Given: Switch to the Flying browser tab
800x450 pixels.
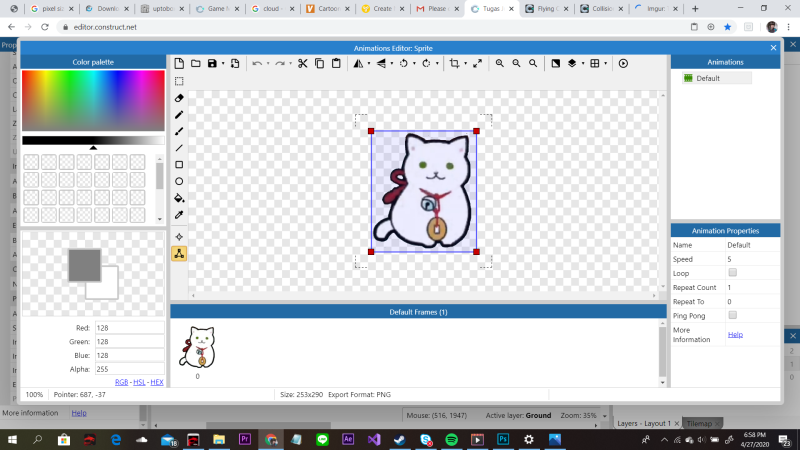Looking at the screenshot, I should (x=545, y=9).
